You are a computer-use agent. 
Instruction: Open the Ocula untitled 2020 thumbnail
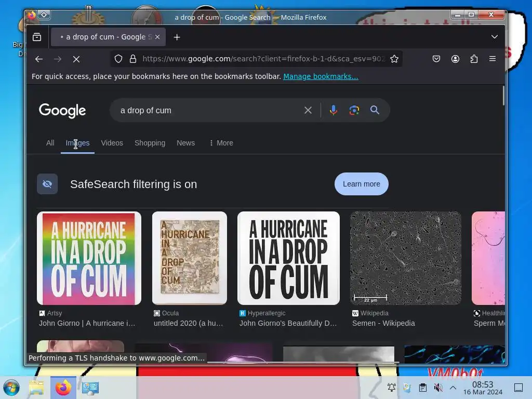(x=190, y=258)
